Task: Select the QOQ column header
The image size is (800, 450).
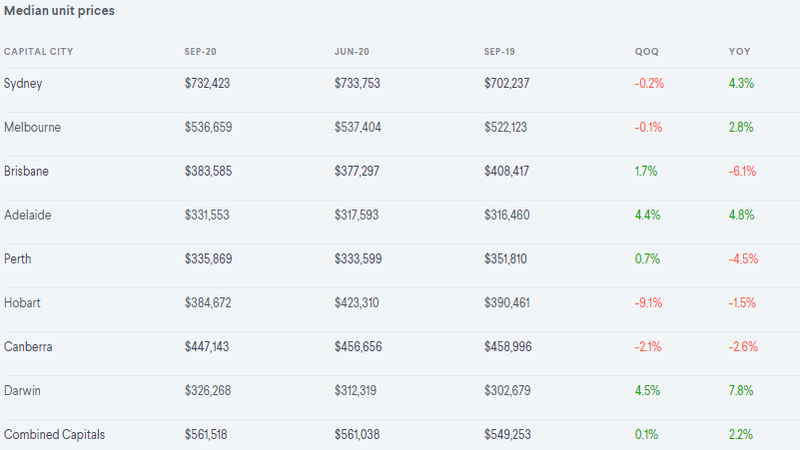Action: 646,52
